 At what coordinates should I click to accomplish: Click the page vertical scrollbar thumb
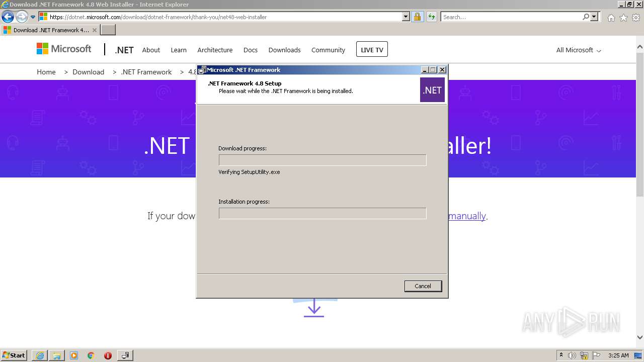639,124
